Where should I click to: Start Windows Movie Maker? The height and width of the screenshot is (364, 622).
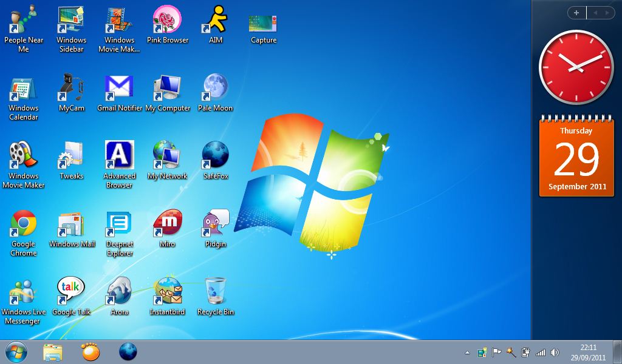coord(23,155)
